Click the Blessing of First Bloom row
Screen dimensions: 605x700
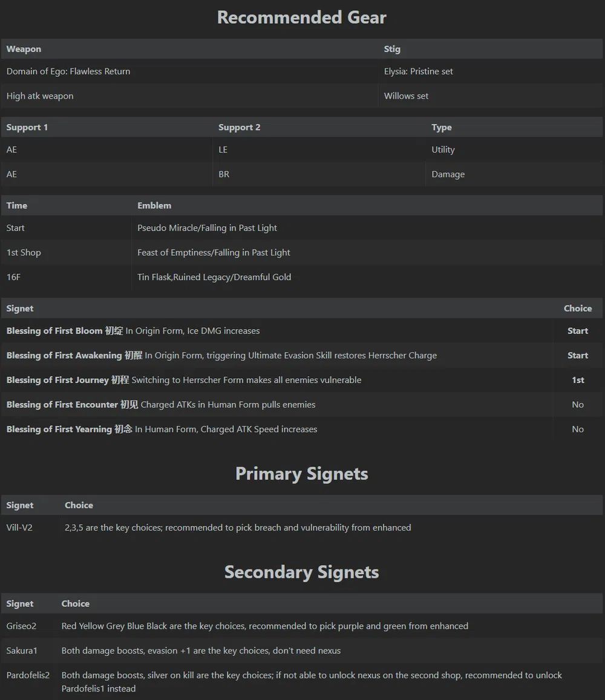click(133, 331)
